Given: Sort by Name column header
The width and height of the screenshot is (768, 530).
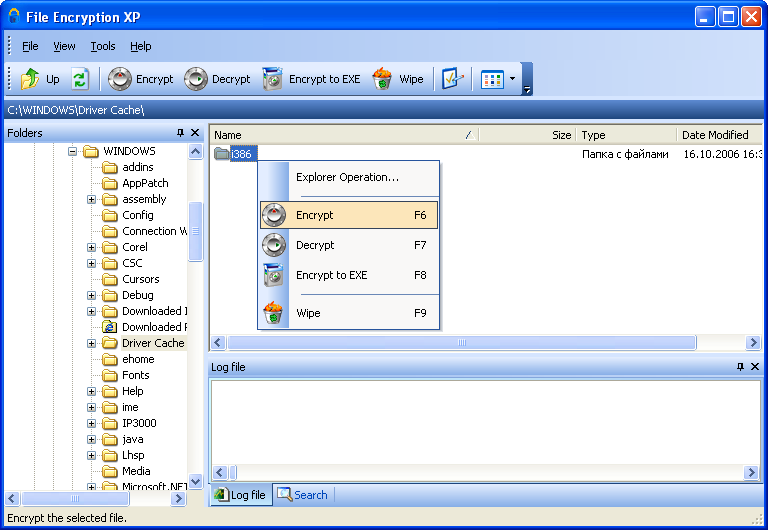Looking at the screenshot, I should pos(344,135).
